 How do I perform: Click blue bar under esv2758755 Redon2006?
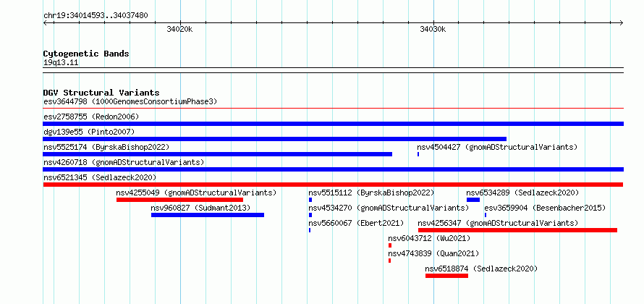point(333,124)
